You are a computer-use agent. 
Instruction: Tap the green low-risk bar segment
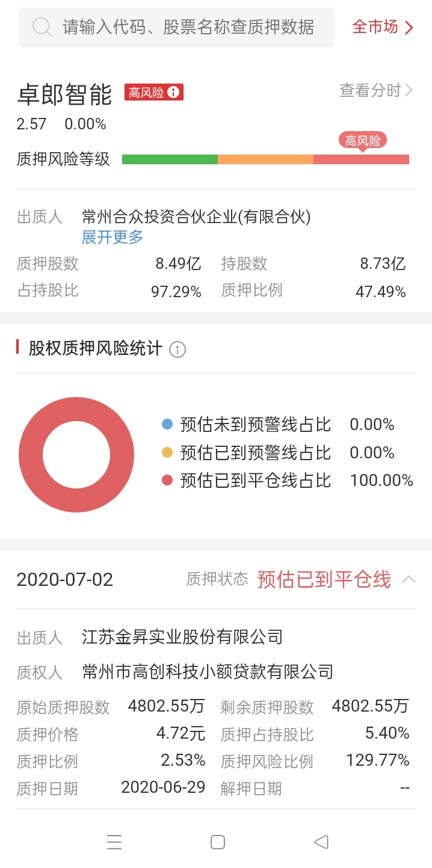[x=170, y=159]
